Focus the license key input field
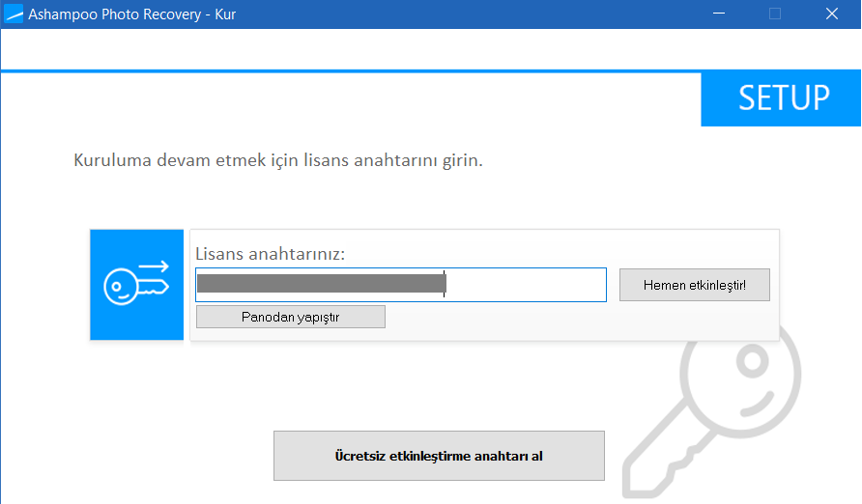 click(401, 285)
